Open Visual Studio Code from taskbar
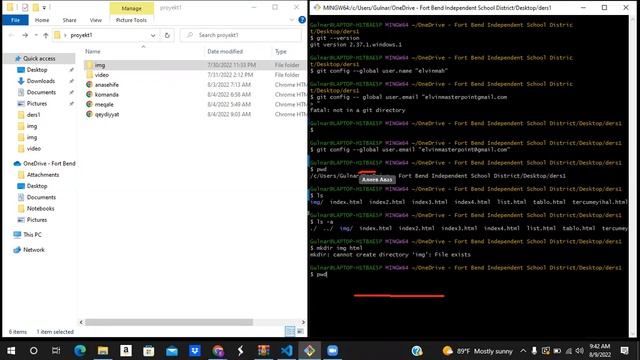This screenshot has width=640, height=360. pos(287,351)
